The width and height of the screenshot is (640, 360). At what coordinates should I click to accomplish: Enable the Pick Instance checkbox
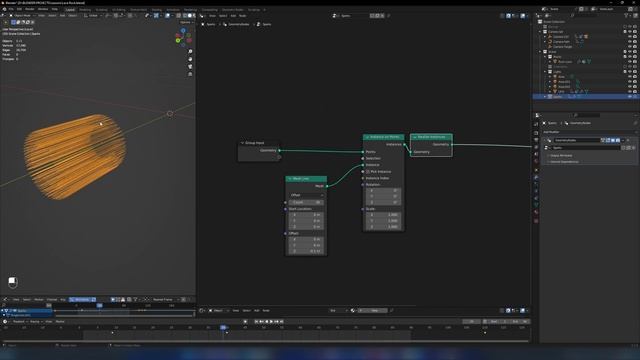368,172
